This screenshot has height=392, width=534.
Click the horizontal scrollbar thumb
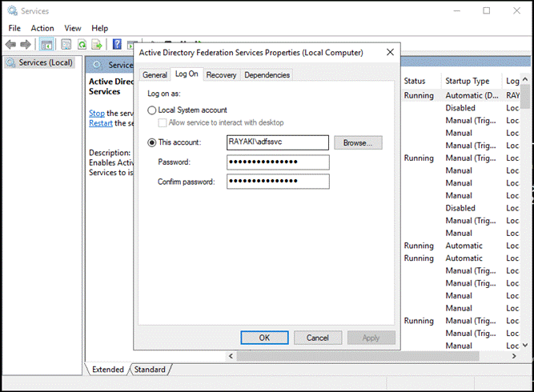[358, 356]
